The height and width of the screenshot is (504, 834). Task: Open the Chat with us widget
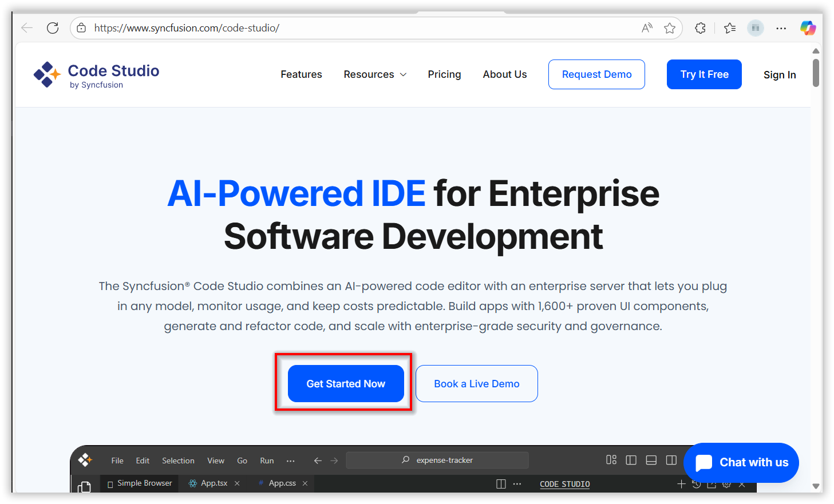point(741,462)
